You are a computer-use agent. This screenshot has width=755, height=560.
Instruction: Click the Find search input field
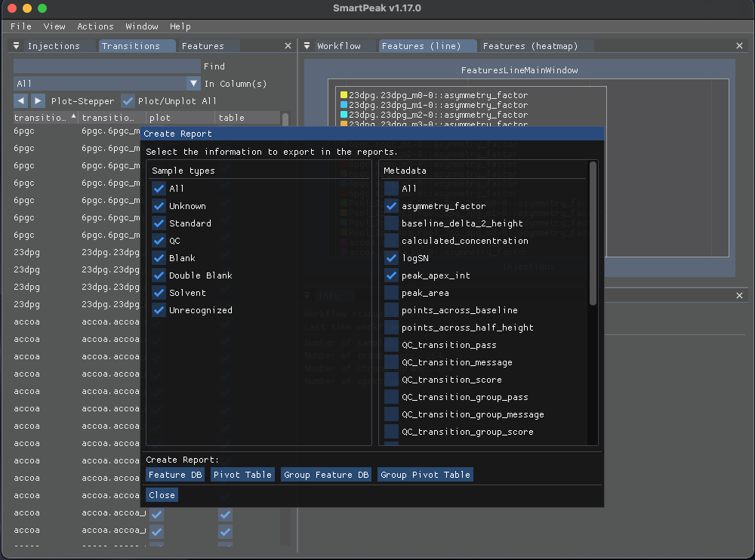(x=106, y=66)
